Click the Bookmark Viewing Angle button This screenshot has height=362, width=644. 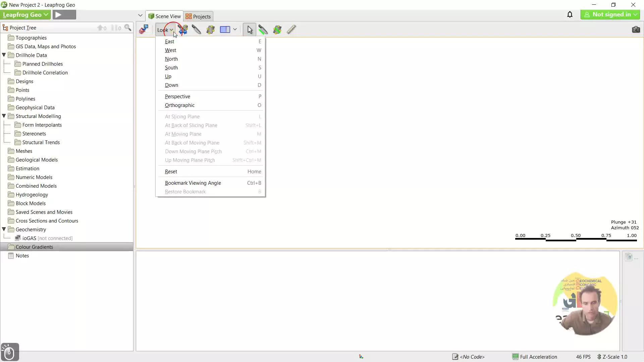193,183
